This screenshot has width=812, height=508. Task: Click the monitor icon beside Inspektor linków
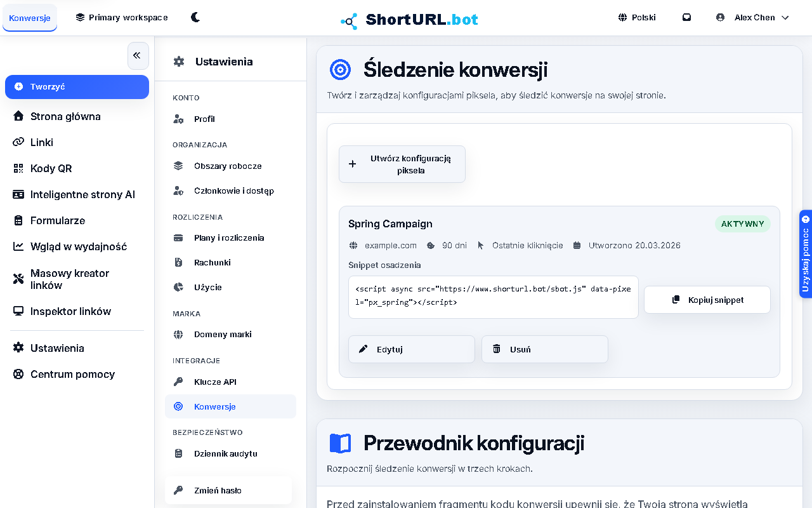[x=18, y=311]
